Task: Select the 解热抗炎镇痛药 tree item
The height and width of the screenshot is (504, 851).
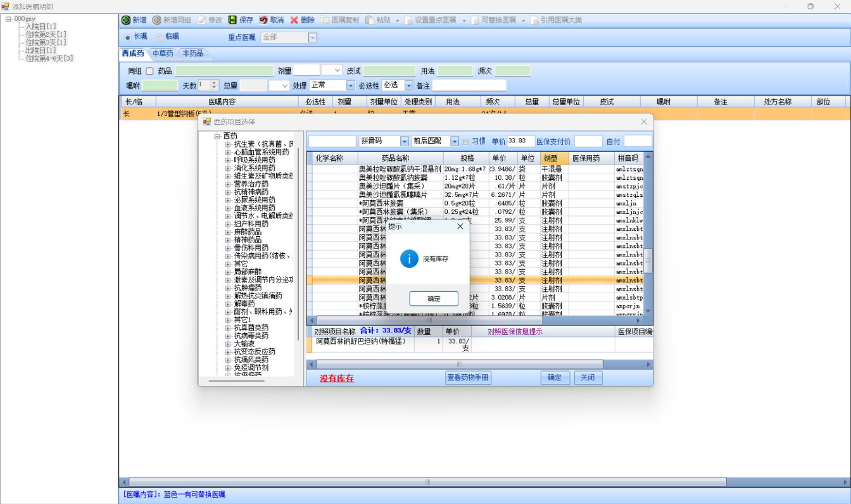Action: click(258, 296)
